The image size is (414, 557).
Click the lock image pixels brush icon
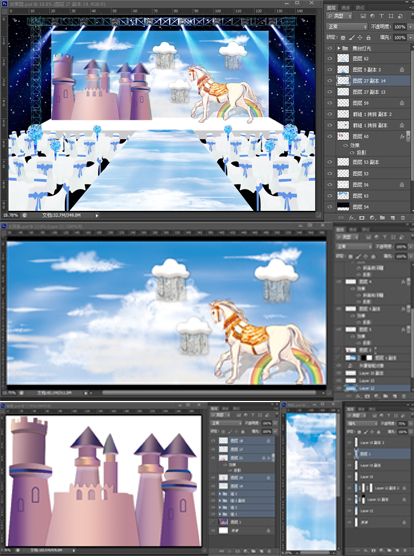click(x=351, y=37)
